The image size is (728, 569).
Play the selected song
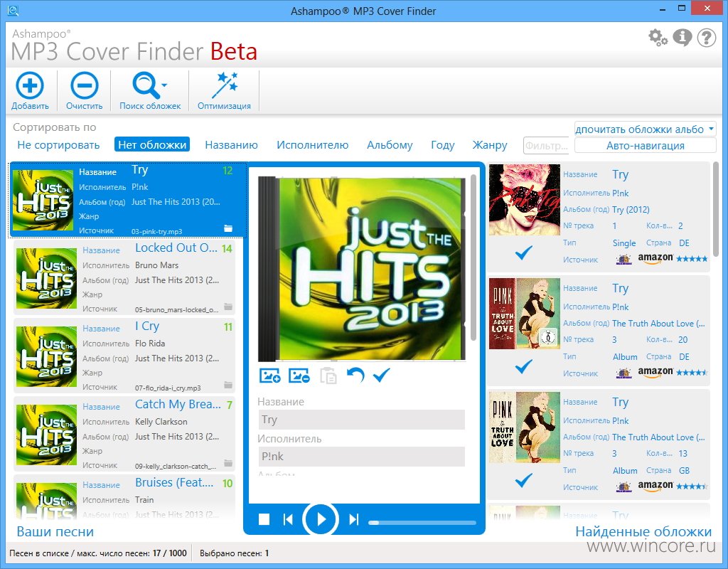pos(321,519)
